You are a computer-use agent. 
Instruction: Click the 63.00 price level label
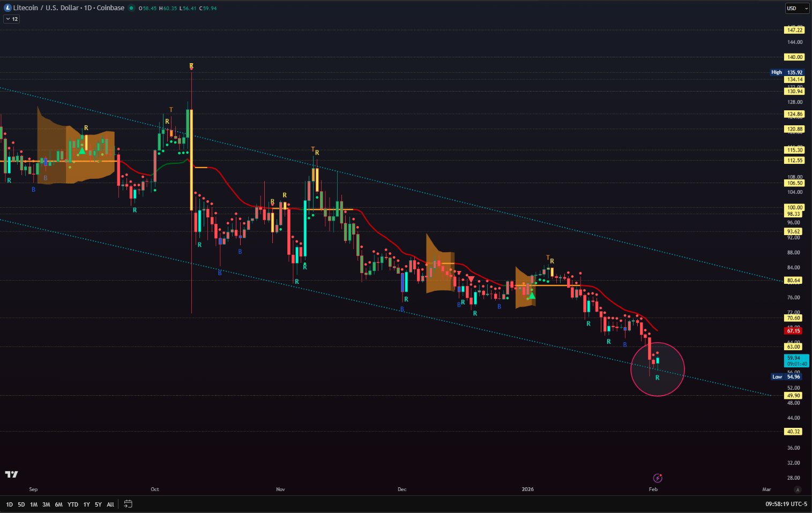click(x=794, y=346)
